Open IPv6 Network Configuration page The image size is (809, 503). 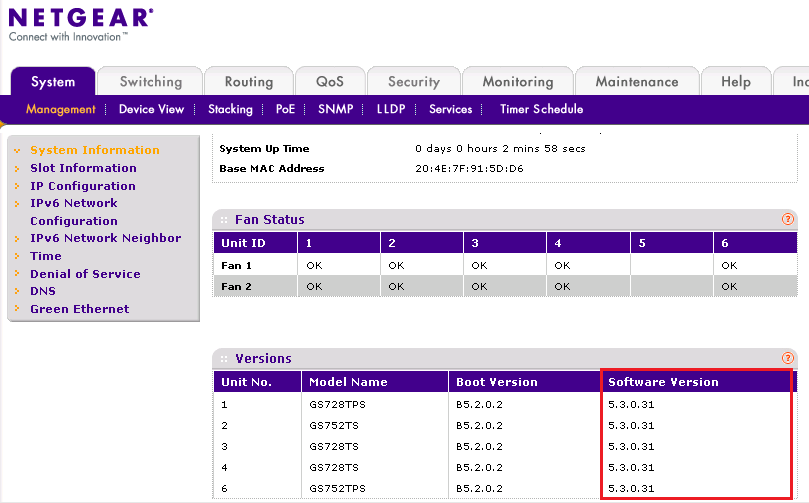pos(74,212)
